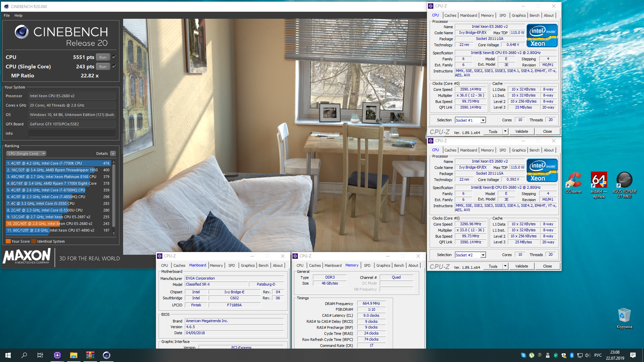The height and width of the screenshot is (362, 644).
Task: Select ranking entry Intel Core i5-3550 CPU
Action: (58, 203)
